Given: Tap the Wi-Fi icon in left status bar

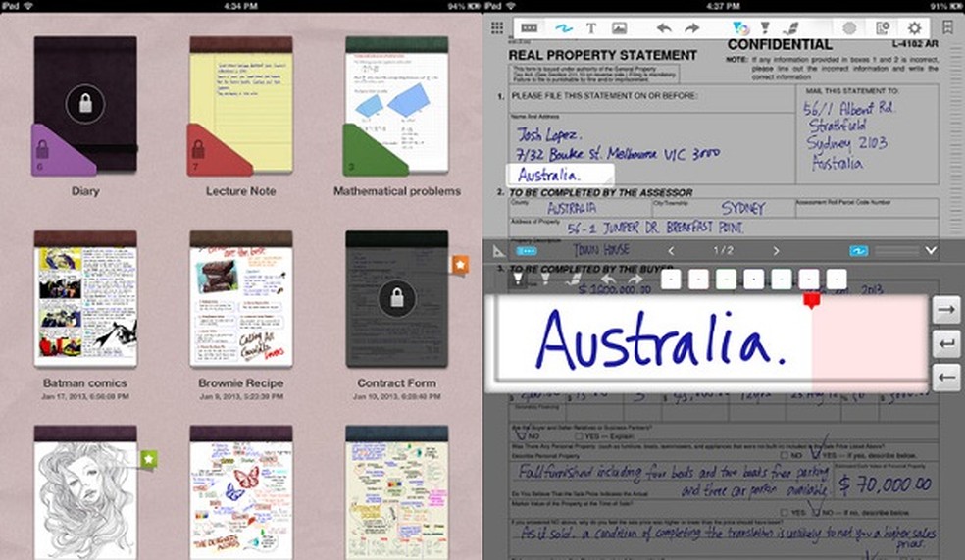Looking at the screenshot, I should [28, 6].
